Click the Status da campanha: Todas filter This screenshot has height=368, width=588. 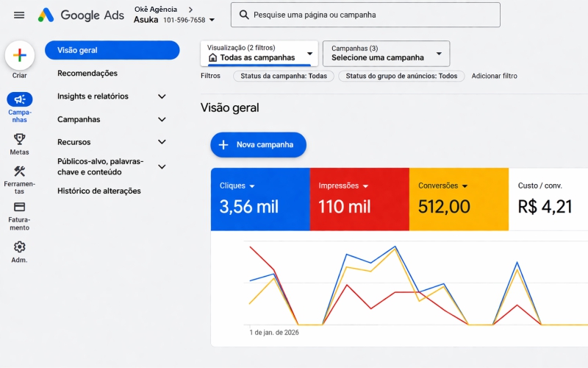point(284,76)
